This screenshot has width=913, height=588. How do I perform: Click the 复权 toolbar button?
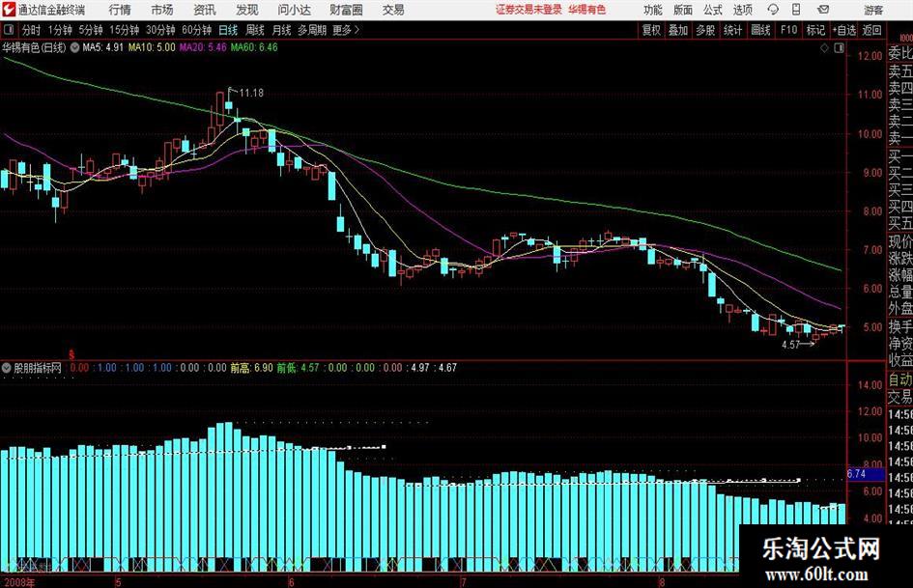[x=651, y=30]
